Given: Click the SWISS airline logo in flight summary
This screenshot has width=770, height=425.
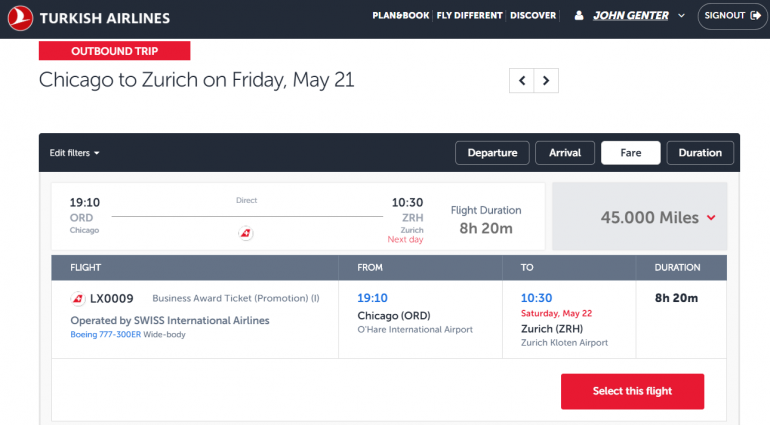Looking at the screenshot, I should (x=246, y=233).
